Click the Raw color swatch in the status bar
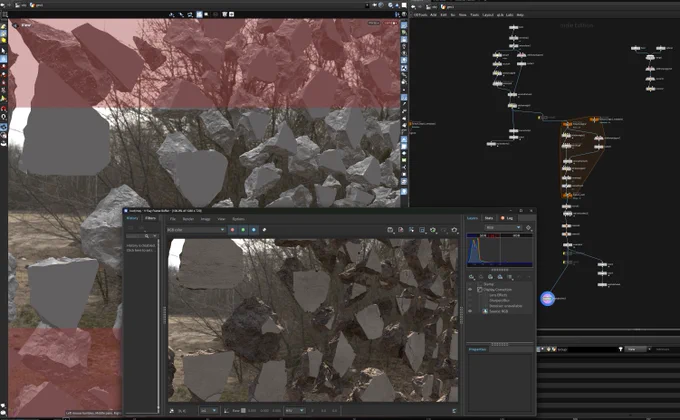 (243, 410)
